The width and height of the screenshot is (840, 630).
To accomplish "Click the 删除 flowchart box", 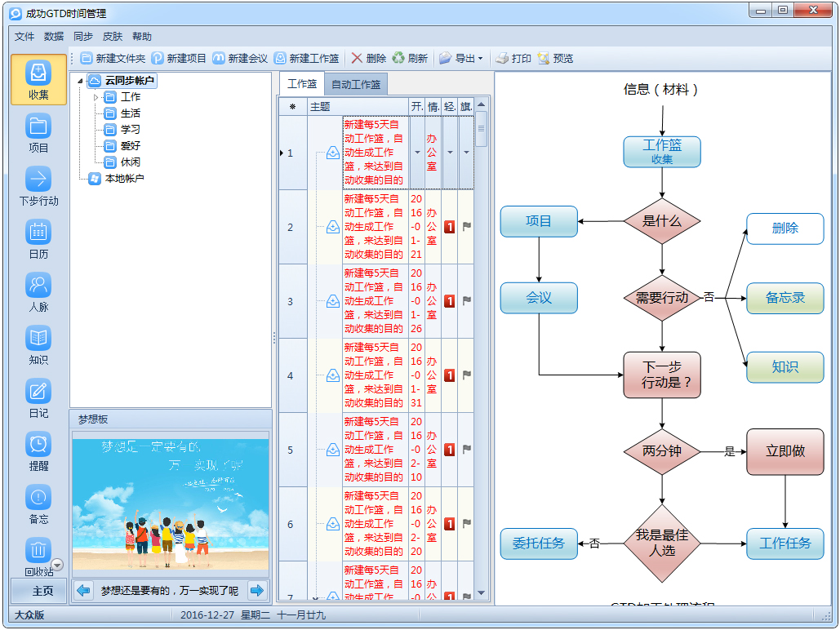I will point(784,228).
